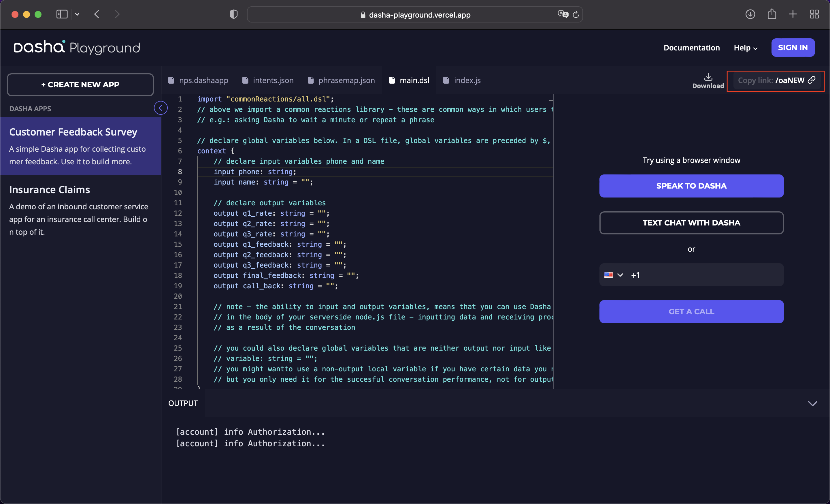Open the sidebar options dropdown arrow in Safari

tap(77, 14)
